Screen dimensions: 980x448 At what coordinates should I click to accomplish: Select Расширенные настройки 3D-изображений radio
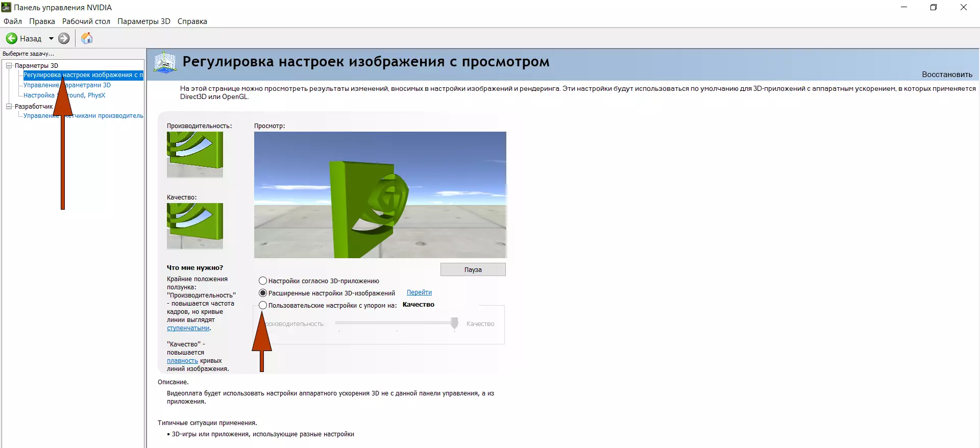point(263,293)
